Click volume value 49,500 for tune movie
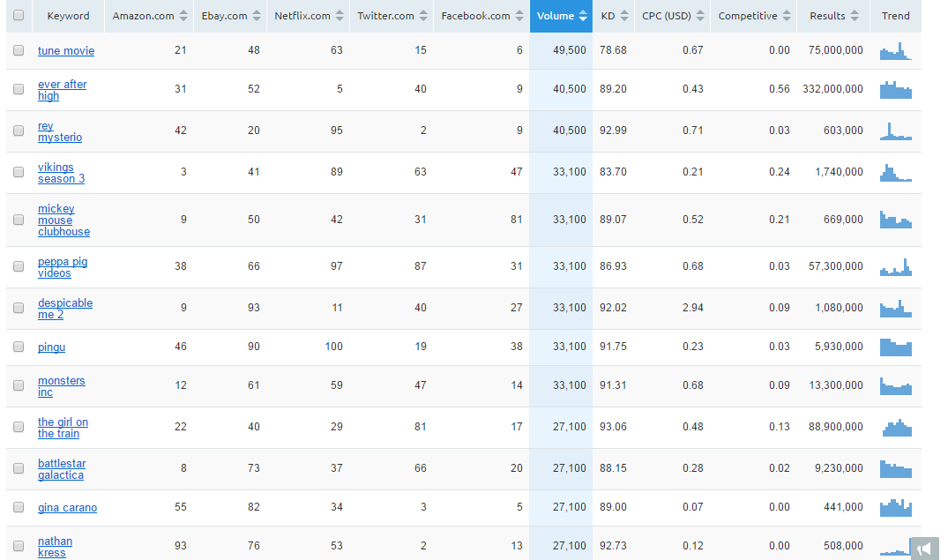Viewport: 948px width, 560px height. (570, 50)
